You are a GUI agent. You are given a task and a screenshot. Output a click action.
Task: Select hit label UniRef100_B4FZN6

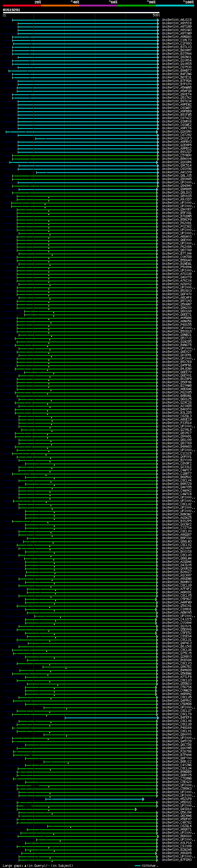177,74
